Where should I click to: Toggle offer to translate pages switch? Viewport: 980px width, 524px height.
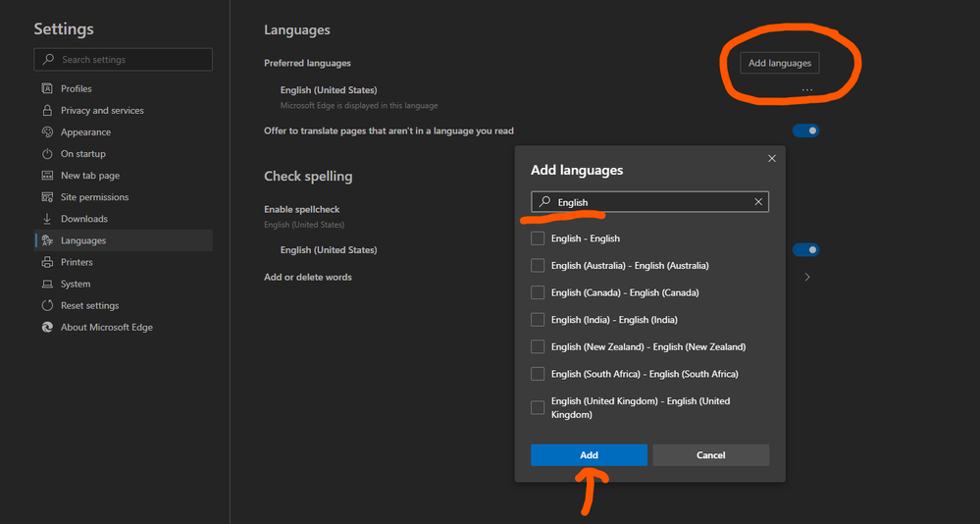click(x=805, y=131)
